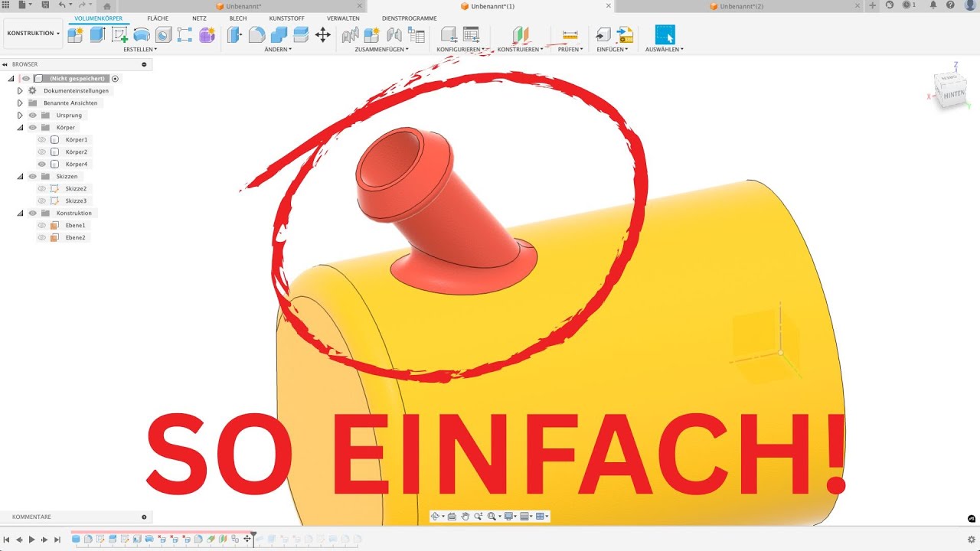
Task: Open the purple Create Form tool
Action: [207, 34]
